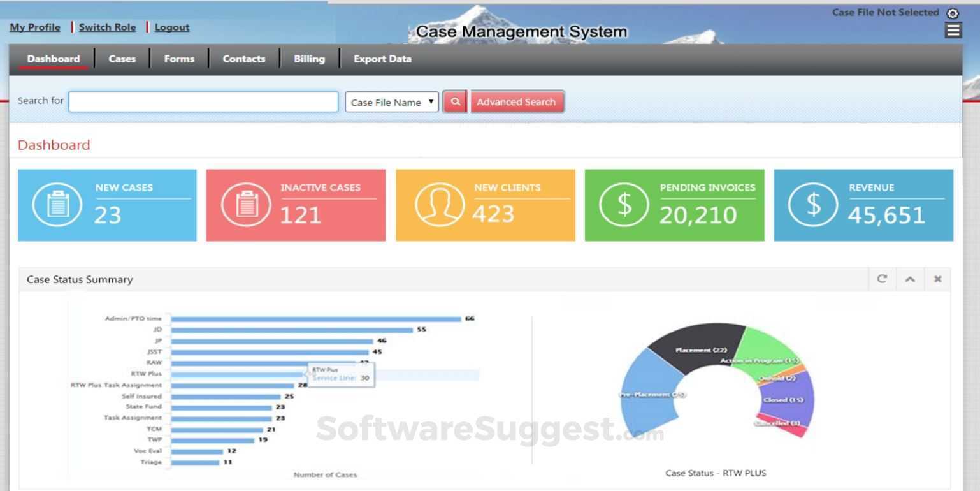The width and height of the screenshot is (980, 491).
Task: Click the JP bar showing 46
Action: [x=272, y=341]
